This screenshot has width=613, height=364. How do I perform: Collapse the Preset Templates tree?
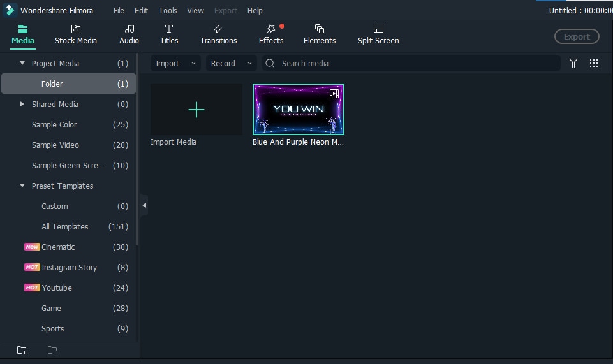[x=22, y=186]
